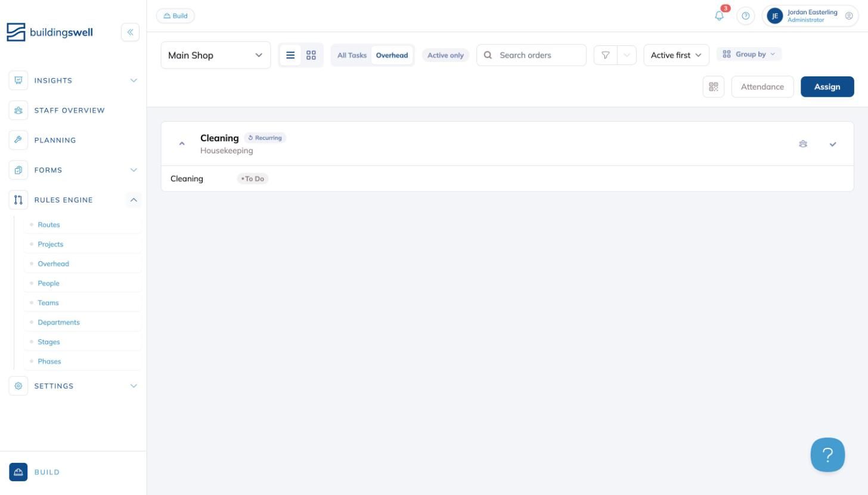Switch to list view layout
868x495 pixels.
coord(290,55)
